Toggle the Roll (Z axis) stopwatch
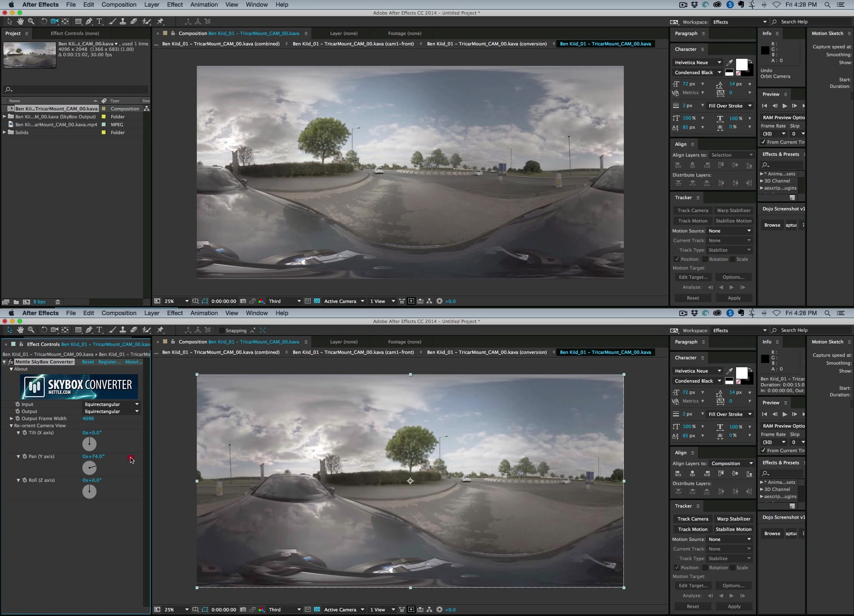The image size is (854, 616). (24, 480)
